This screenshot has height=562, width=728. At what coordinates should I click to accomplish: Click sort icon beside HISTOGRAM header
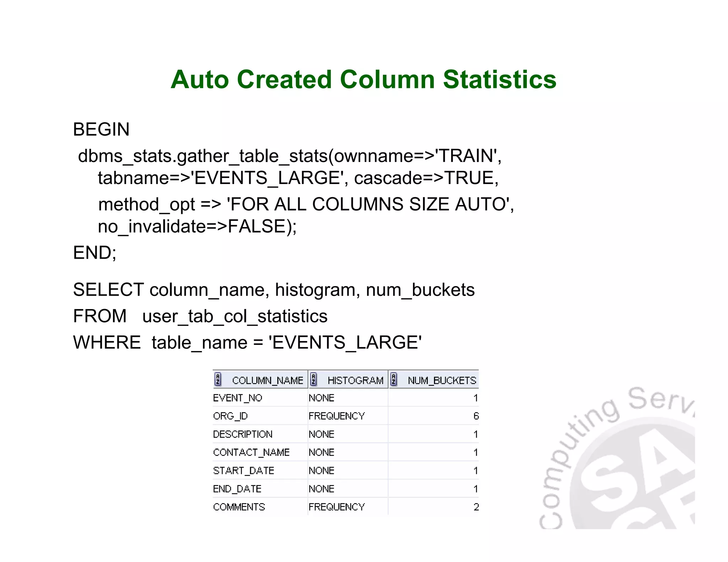313,379
